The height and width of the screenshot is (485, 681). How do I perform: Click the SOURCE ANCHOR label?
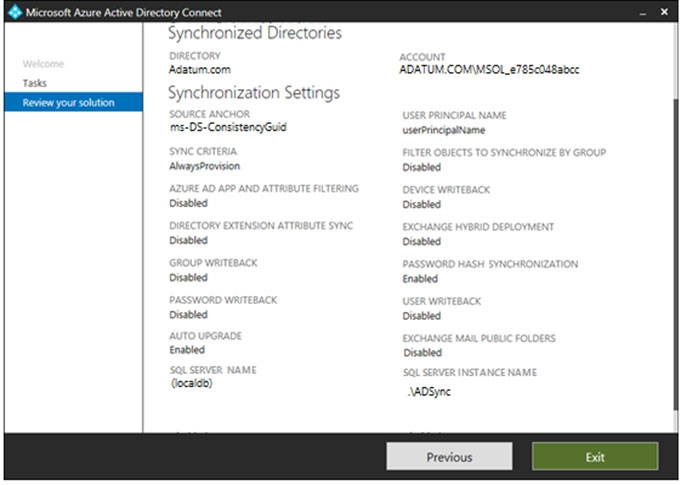click(209, 114)
